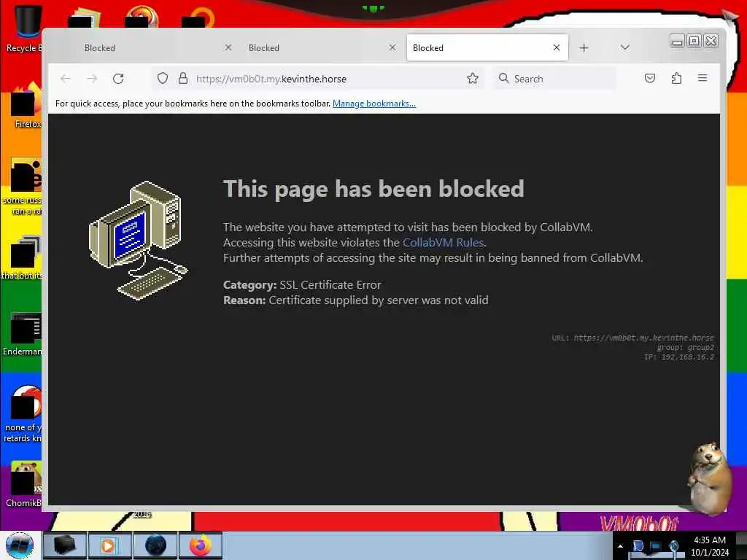The width and height of the screenshot is (747, 560).
Task: Open the Pocket save button
Action: coord(650,78)
